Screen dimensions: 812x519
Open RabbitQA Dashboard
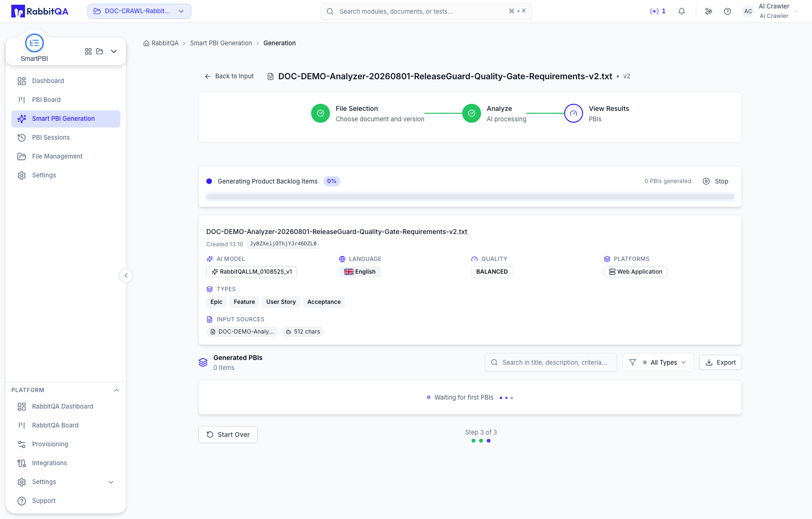tap(66, 406)
